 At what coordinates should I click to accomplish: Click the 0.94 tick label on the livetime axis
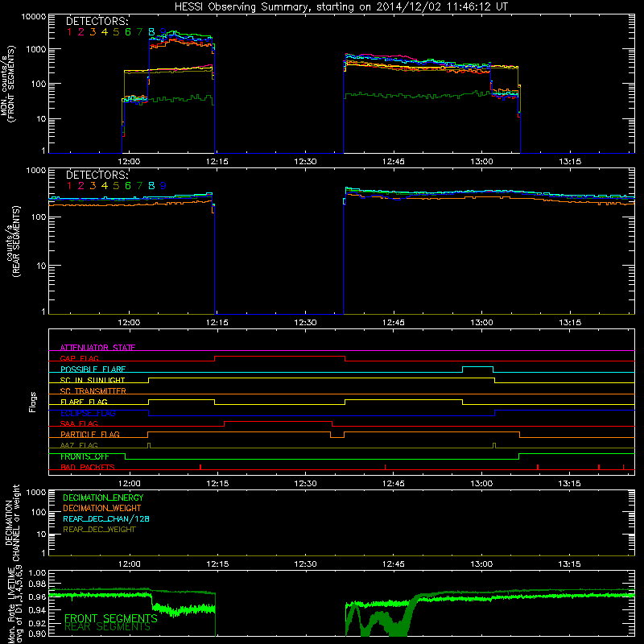(38, 610)
